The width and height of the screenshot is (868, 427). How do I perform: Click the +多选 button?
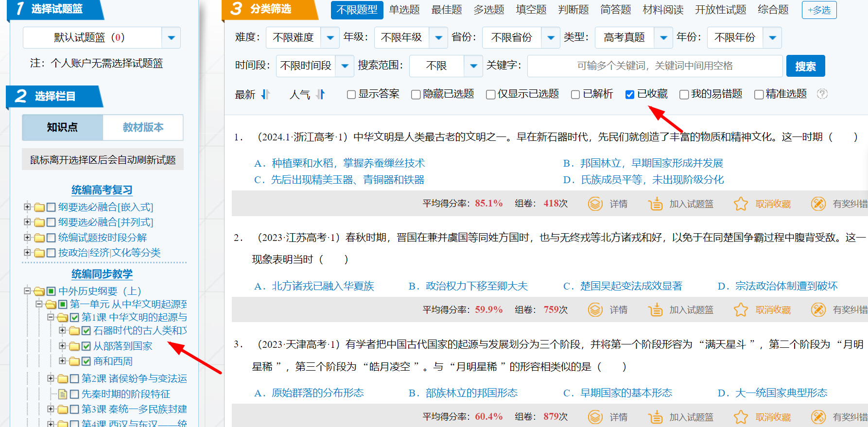point(819,10)
